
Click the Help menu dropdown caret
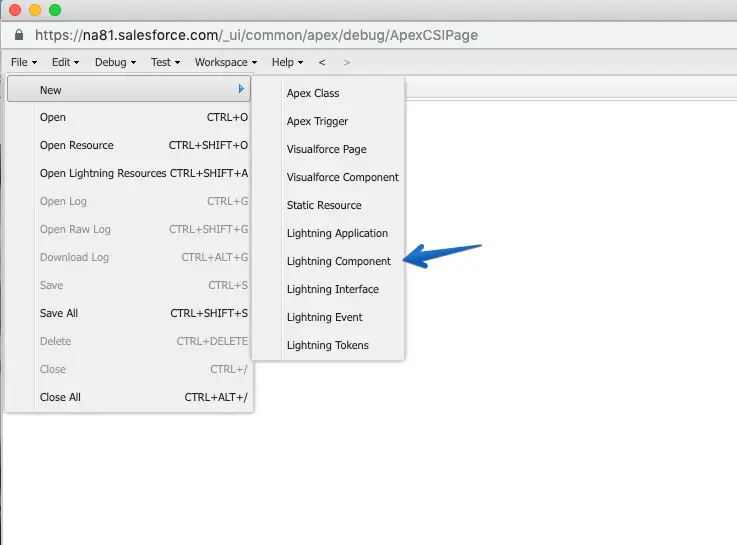pyautogui.click(x=300, y=62)
